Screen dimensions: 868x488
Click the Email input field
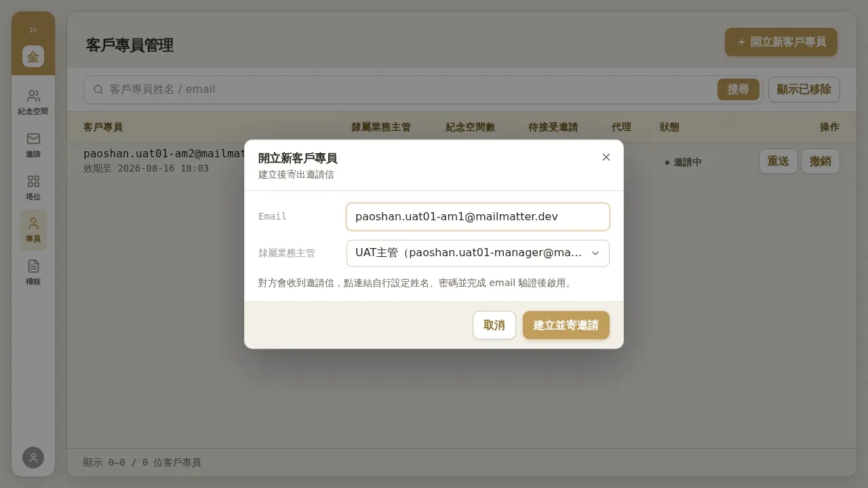point(478,217)
